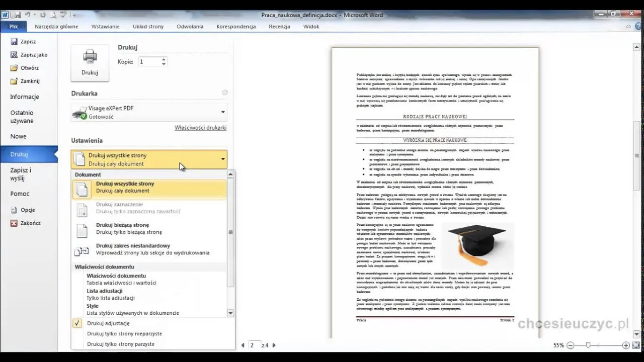Click the zoom slider handle

(x=588, y=345)
